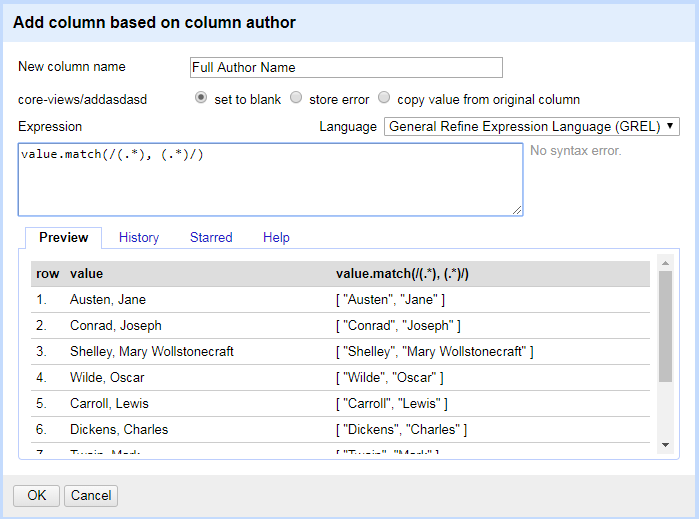This screenshot has height=519, width=699.
Task: Click the New column name text field
Action: [346, 68]
